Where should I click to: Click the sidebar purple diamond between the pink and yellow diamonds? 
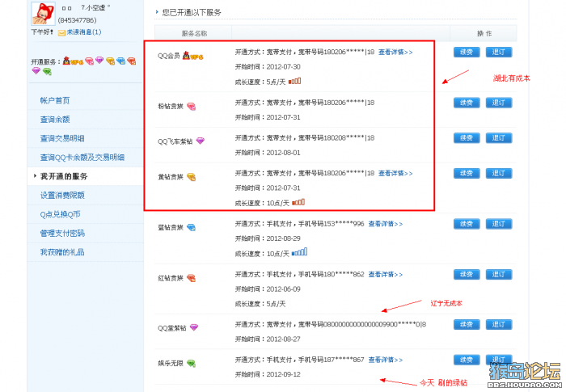pyautogui.click(x=99, y=60)
